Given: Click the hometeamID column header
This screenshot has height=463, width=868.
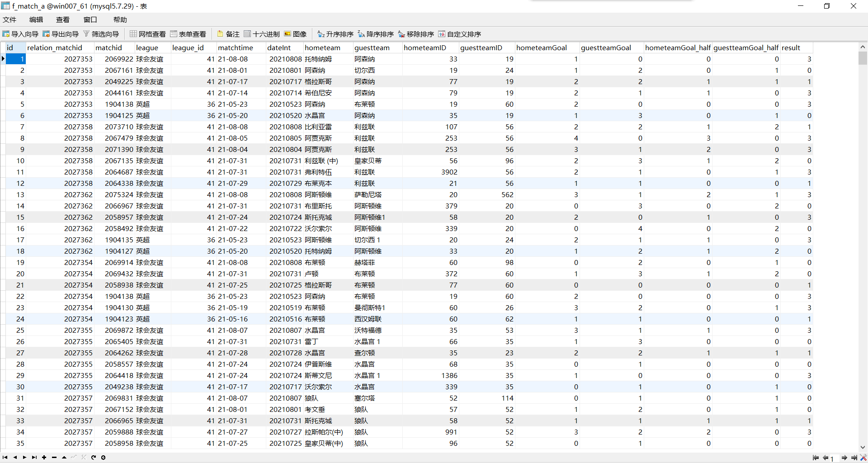Looking at the screenshot, I should click(x=430, y=47).
